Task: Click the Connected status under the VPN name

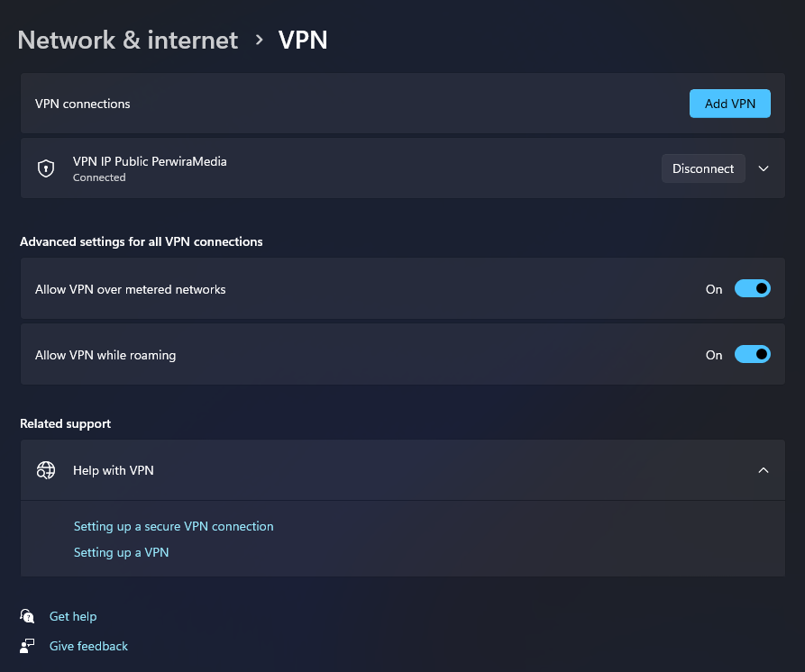Action: click(99, 177)
